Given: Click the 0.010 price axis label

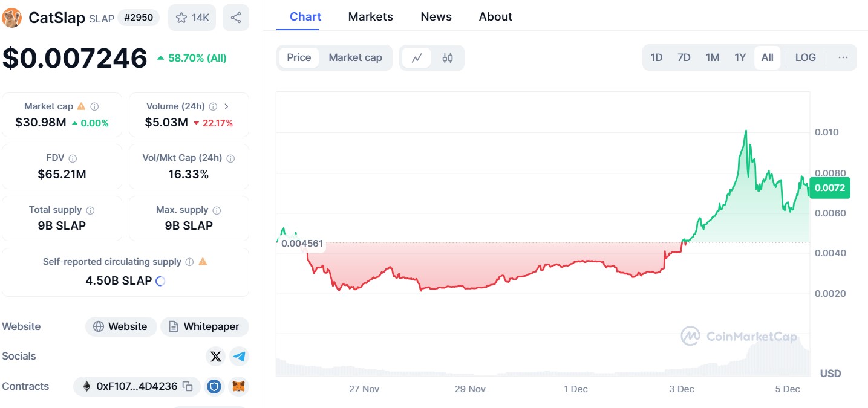Looking at the screenshot, I should point(826,132).
